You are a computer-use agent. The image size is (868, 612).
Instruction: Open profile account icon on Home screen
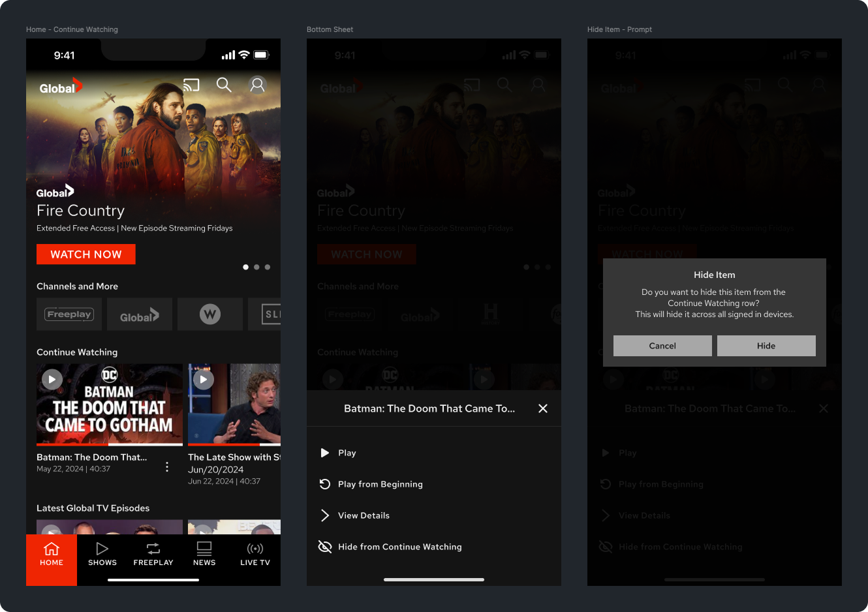pyautogui.click(x=258, y=85)
